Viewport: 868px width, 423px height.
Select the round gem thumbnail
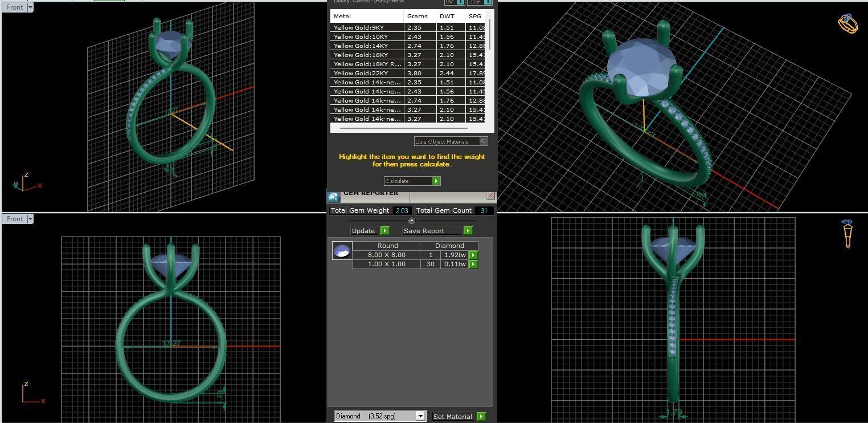tap(342, 251)
